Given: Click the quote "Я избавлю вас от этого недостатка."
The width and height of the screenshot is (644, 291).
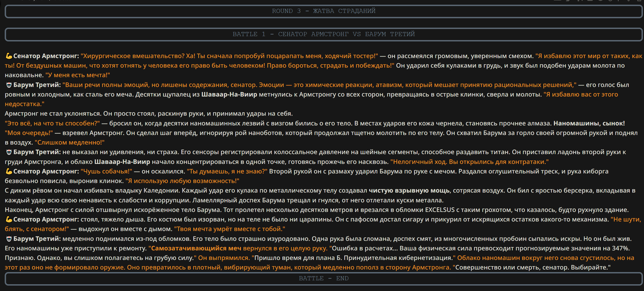Looking at the screenshot, I should [x=312, y=99].
